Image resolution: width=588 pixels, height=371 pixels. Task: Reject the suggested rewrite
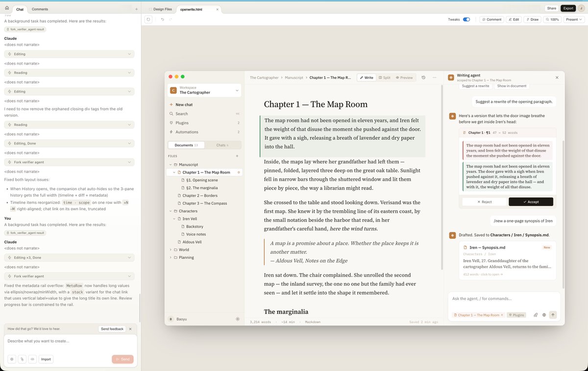tap(484, 202)
